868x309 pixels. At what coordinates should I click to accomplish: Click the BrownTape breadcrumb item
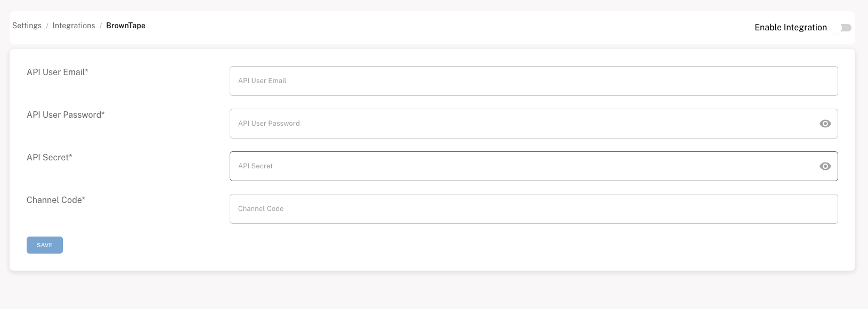(x=126, y=26)
